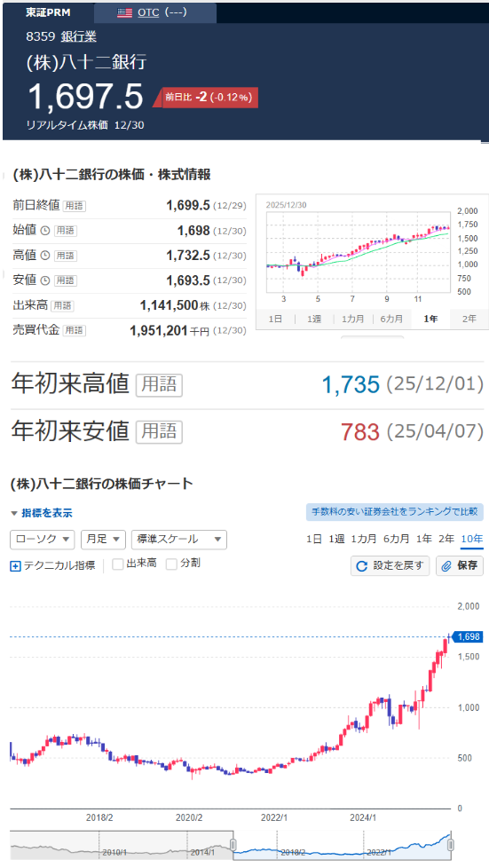
Task: Open 用語 glossary badge for 売買代金
Action: coord(75,330)
